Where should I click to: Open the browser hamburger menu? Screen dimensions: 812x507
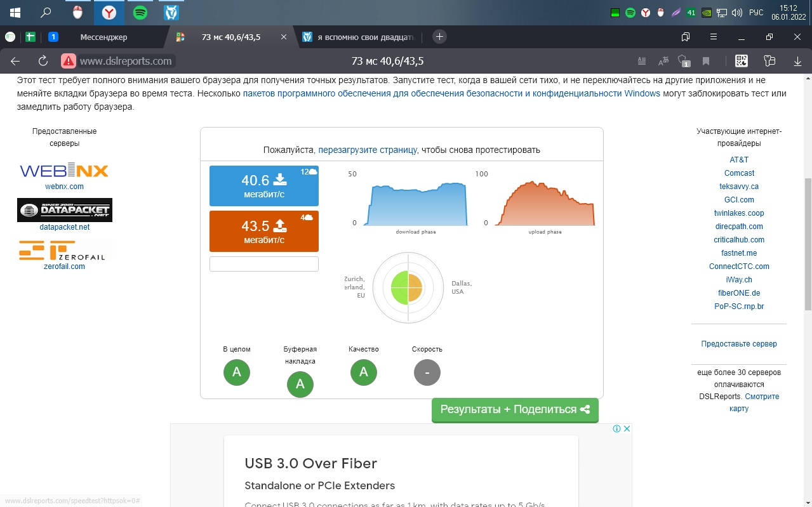point(714,37)
